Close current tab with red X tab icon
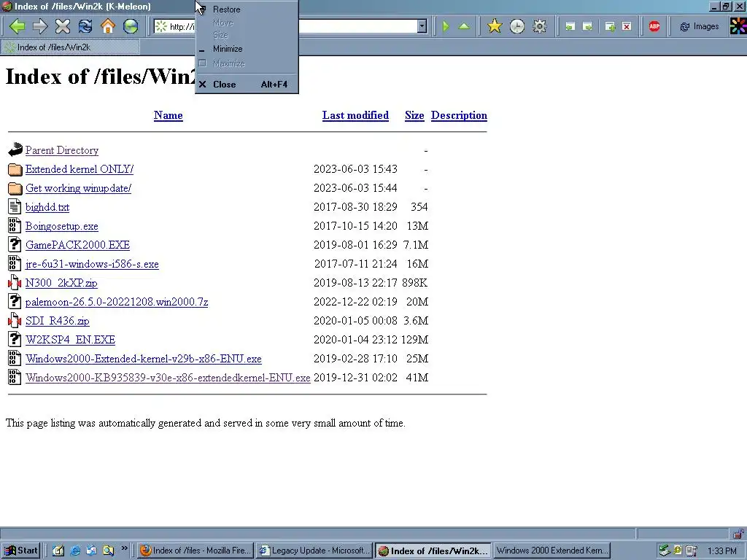Image resolution: width=747 pixels, height=560 pixels. 627,27
